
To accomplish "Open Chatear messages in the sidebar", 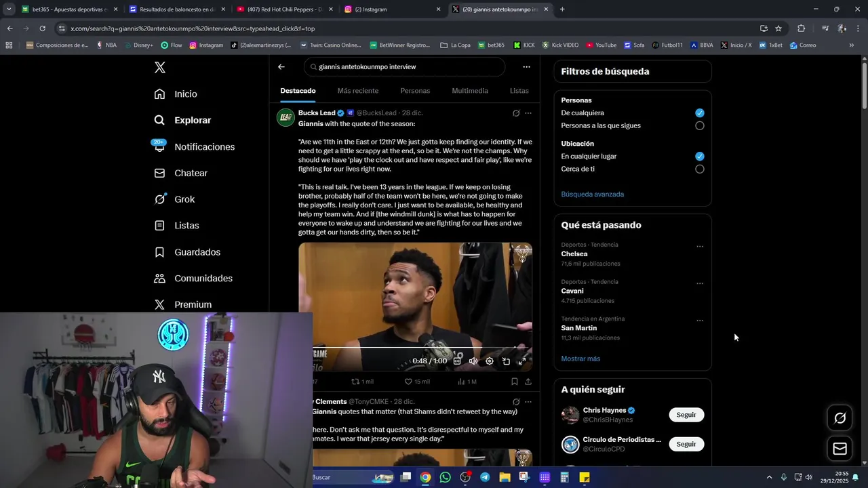I will pyautogui.click(x=180, y=173).
